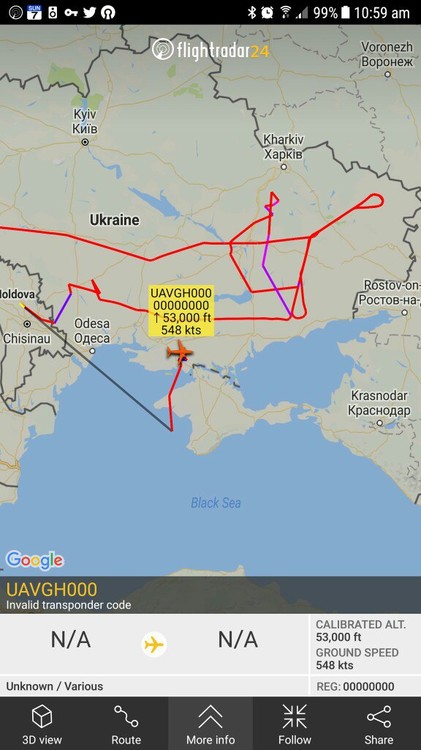The width and height of the screenshot is (421, 750).
Task: Select the orange aircraft on the map
Action: pos(180,353)
